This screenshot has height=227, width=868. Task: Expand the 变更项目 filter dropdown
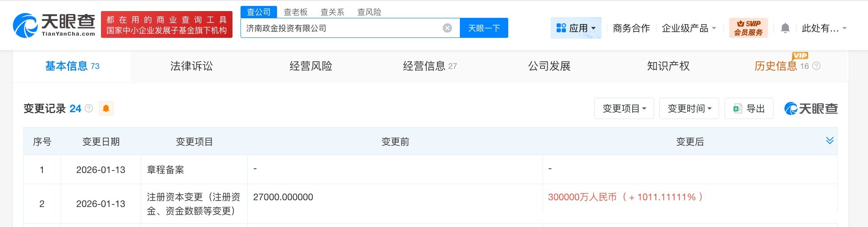(624, 108)
